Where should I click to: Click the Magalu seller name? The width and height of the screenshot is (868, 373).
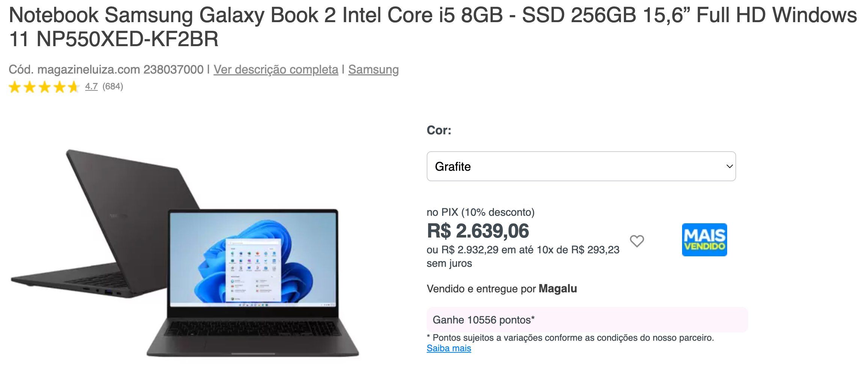[x=558, y=289]
